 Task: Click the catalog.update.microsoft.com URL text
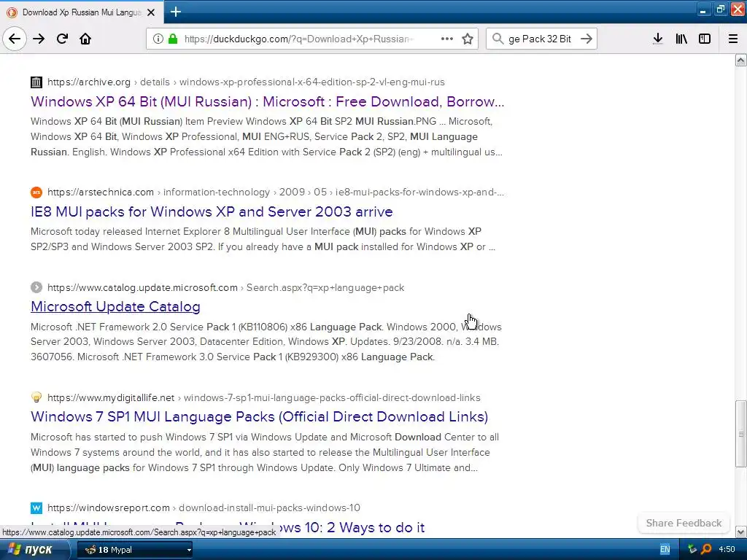(142, 287)
